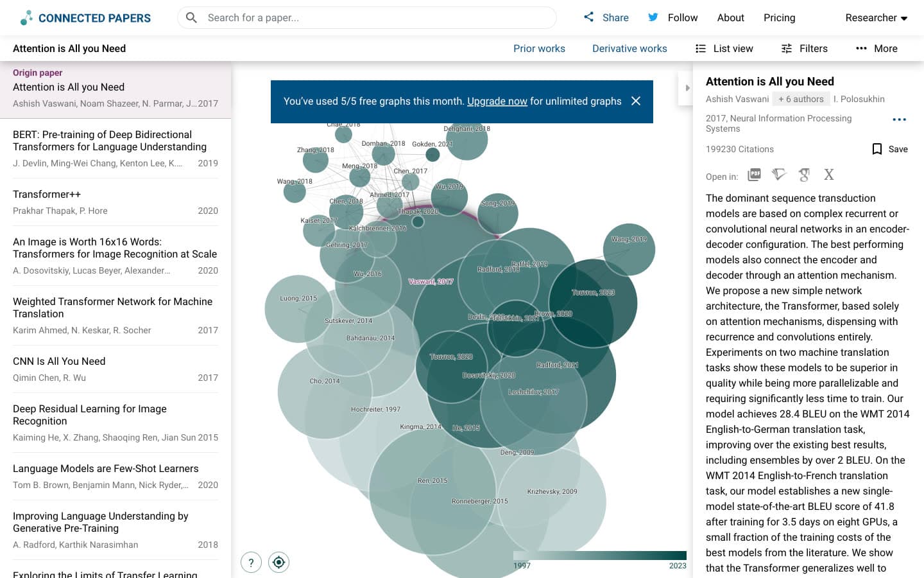Open the paper details three-dot menu
This screenshot has width=924, height=578.
pos(899,119)
